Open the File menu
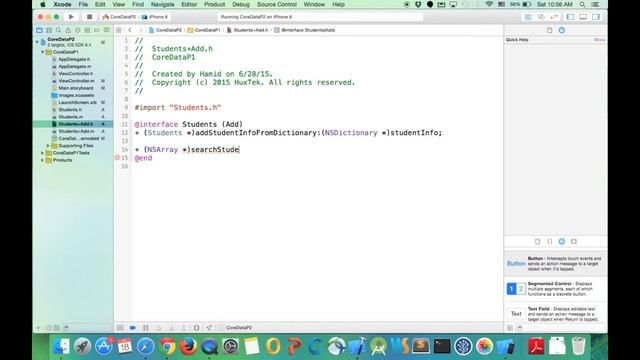Image resolution: width=640 pixels, height=360 pixels. tap(83, 4)
